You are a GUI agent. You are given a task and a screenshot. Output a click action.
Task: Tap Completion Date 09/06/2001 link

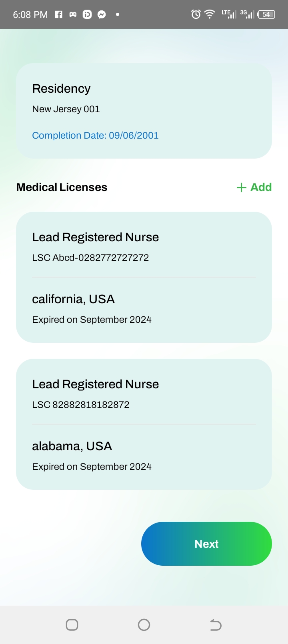95,135
